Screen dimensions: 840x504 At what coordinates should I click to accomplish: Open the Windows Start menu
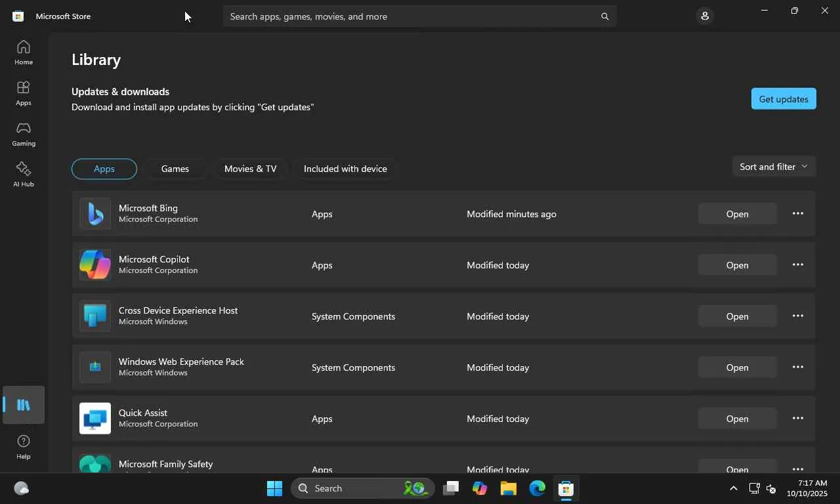274,488
